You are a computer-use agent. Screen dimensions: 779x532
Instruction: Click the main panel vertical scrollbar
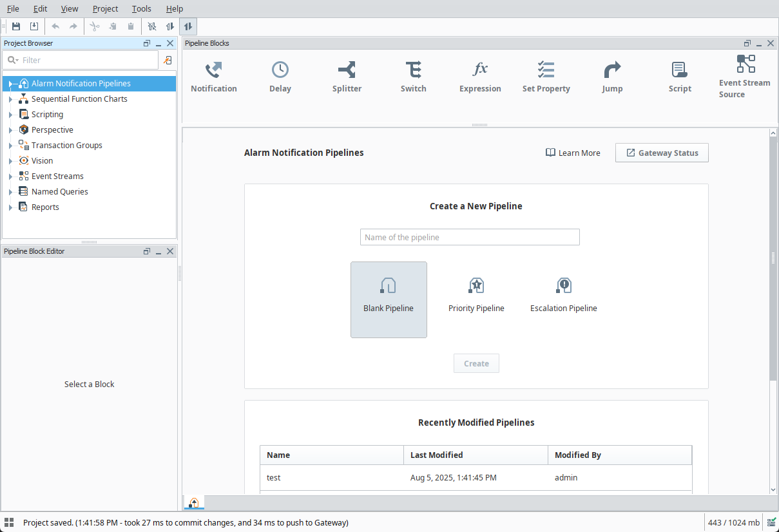(x=773, y=258)
